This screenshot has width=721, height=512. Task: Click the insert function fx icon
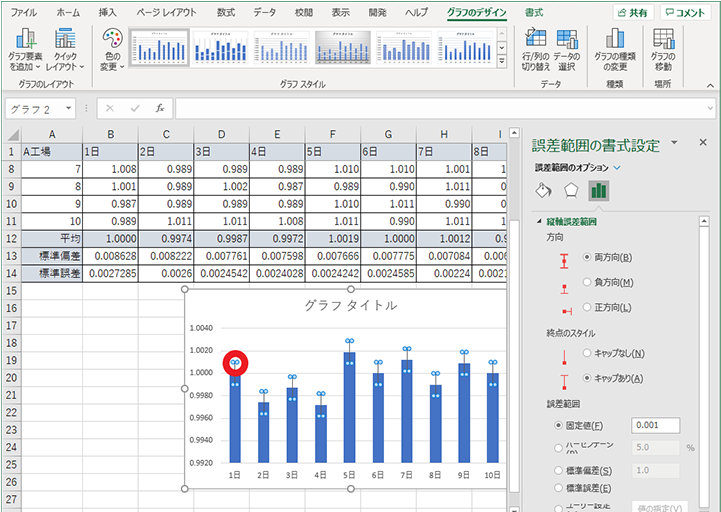click(x=160, y=109)
